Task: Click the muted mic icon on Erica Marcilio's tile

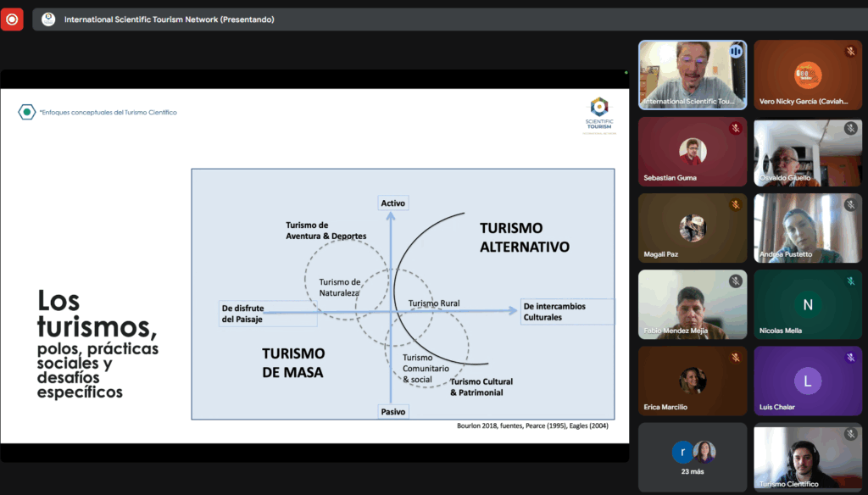Action: (x=736, y=358)
